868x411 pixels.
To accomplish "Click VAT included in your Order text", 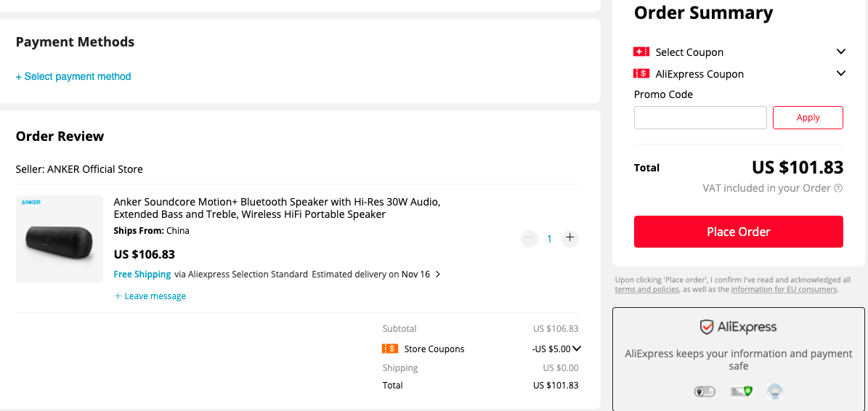I will pyautogui.click(x=766, y=188).
